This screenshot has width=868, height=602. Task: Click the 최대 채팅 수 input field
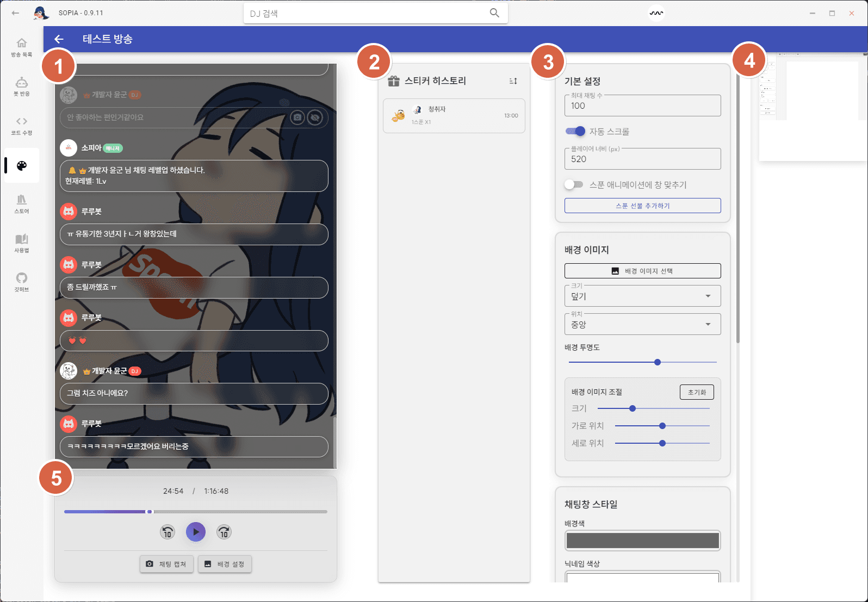pyautogui.click(x=642, y=106)
